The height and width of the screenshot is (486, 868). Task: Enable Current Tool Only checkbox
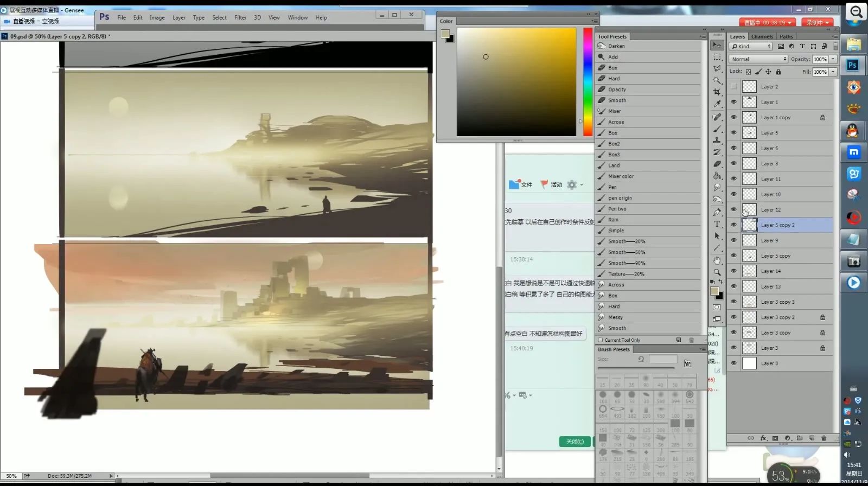[x=601, y=340]
